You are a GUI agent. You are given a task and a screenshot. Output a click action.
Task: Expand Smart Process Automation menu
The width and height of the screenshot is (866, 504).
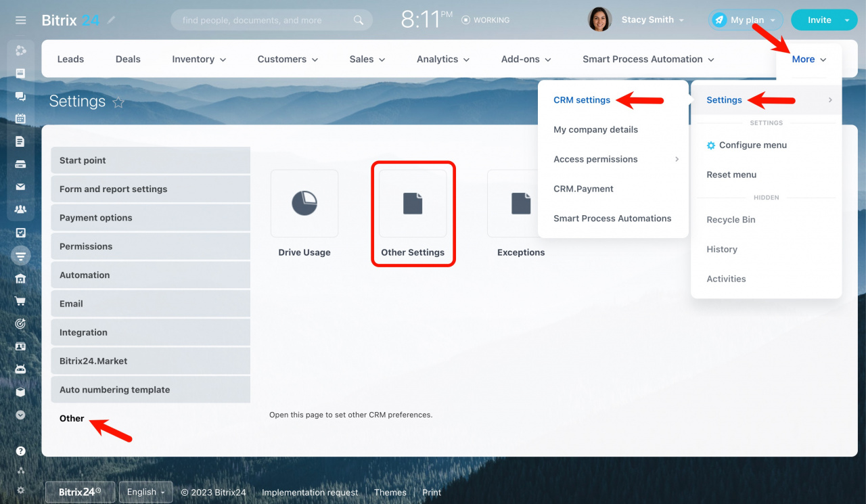click(648, 60)
